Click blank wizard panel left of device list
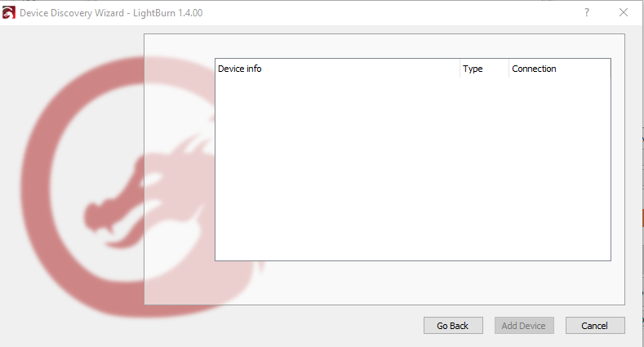This screenshot has width=644, height=347. pos(180,164)
